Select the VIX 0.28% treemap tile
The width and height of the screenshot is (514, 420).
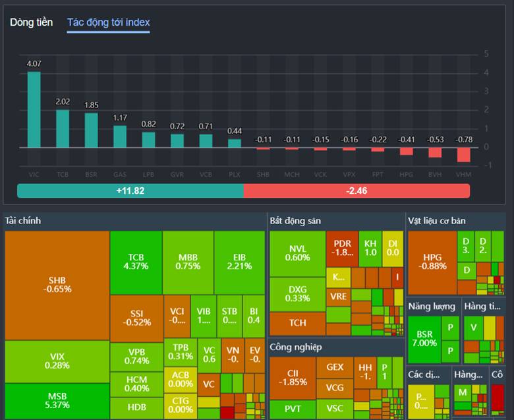pyautogui.click(x=57, y=361)
